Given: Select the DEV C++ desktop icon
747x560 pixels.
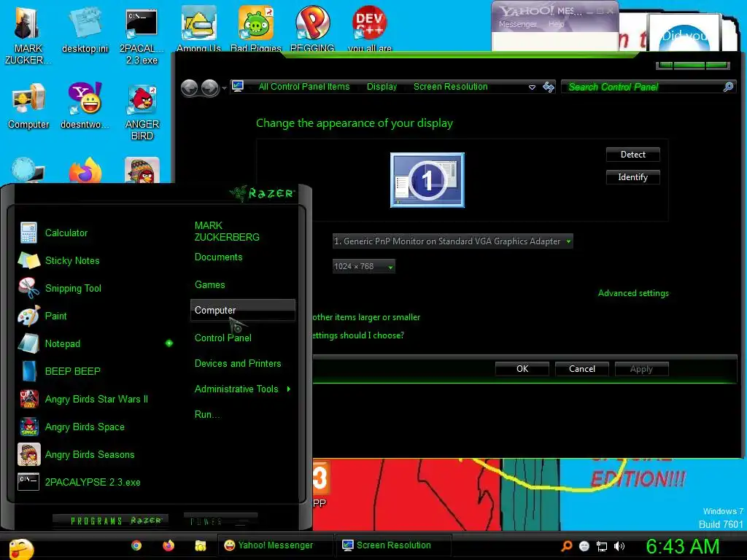Looking at the screenshot, I should click(370, 30).
